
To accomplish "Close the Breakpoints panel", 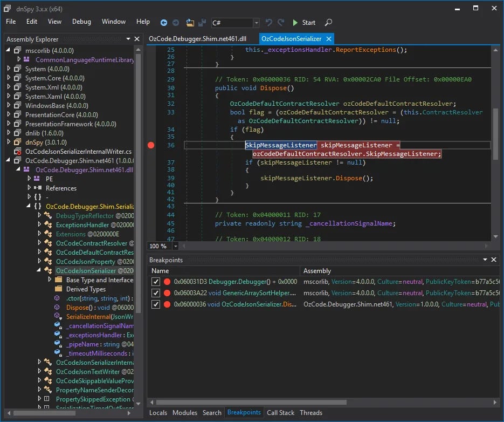I will 494,260.
